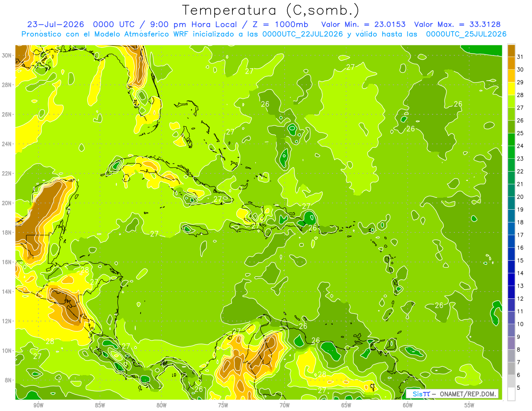The image size is (532, 411).
Task: Click the '70W' longitude axis label
Action: coord(285,405)
